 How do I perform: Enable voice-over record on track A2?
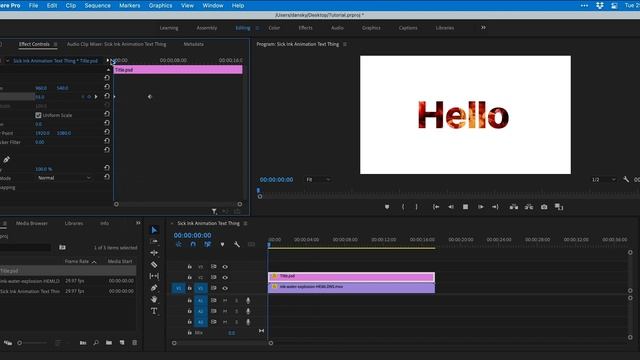pos(248,311)
